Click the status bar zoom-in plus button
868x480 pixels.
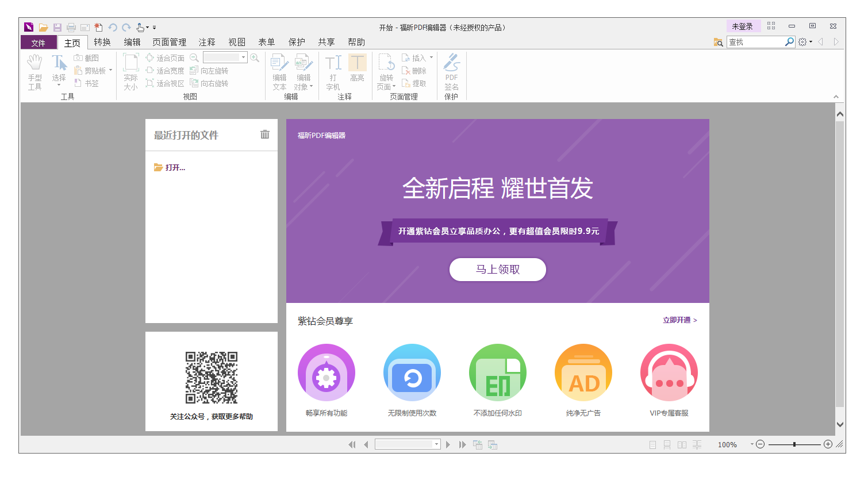point(828,444)
